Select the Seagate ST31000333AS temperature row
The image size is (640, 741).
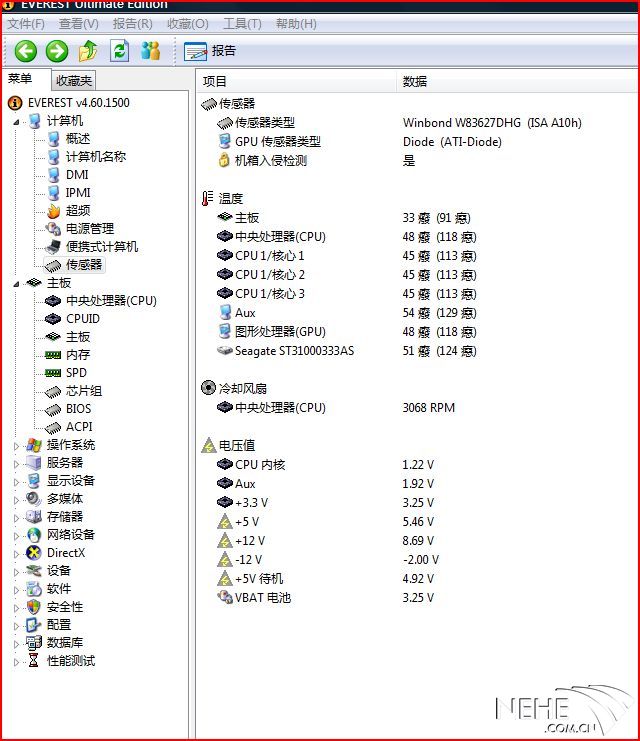tap(346, 351)
